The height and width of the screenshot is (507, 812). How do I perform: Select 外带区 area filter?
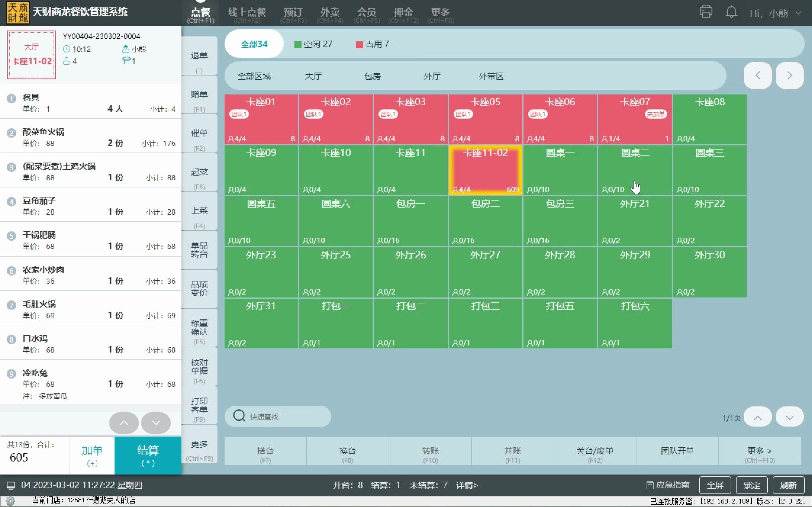(491, 76)
